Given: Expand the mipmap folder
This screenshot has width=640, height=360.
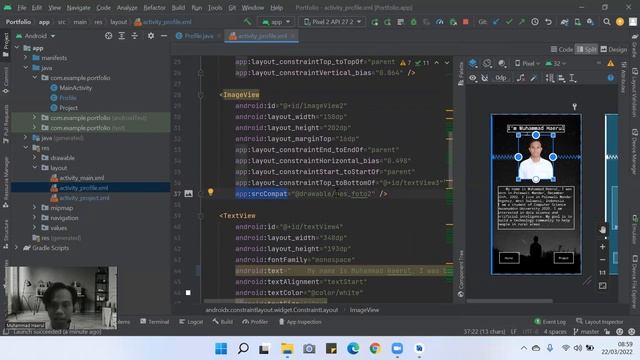Looking at the screenshot, I should point(35,208).
